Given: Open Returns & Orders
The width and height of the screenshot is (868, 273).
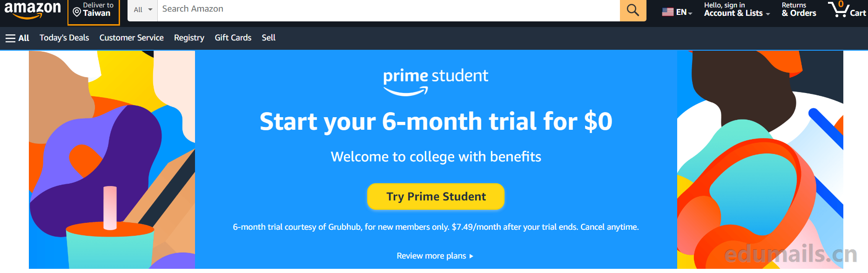Looking at the screenshot, I should pyautogui.click(x=798, y=9).
